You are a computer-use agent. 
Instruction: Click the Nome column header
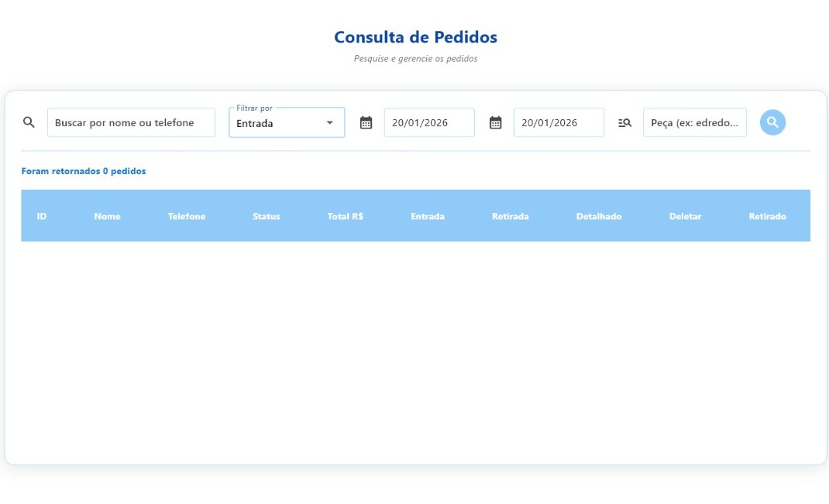[107, 216]
